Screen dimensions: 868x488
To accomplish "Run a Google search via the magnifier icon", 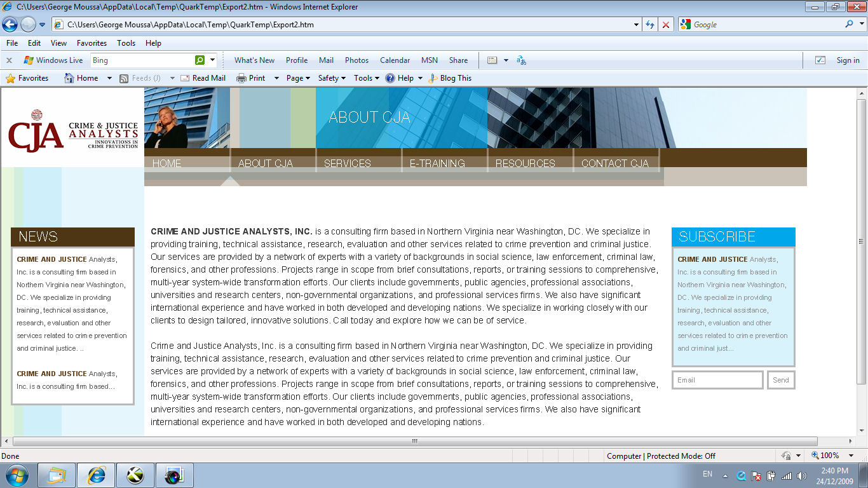I will 848,25.
